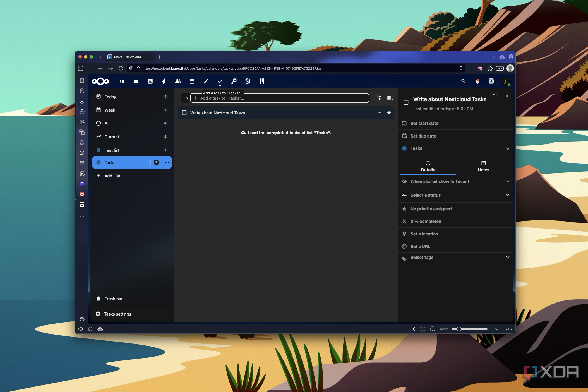Click Set due date
Image resolution: width=588 pixels, height=392 pixels.
[423, 136]
